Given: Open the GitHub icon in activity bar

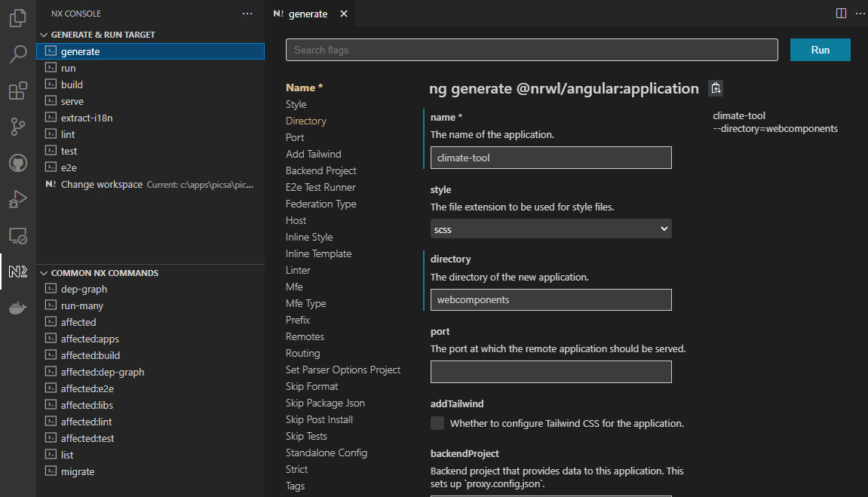Looking at the screenshot, I should tap(18, 163).
